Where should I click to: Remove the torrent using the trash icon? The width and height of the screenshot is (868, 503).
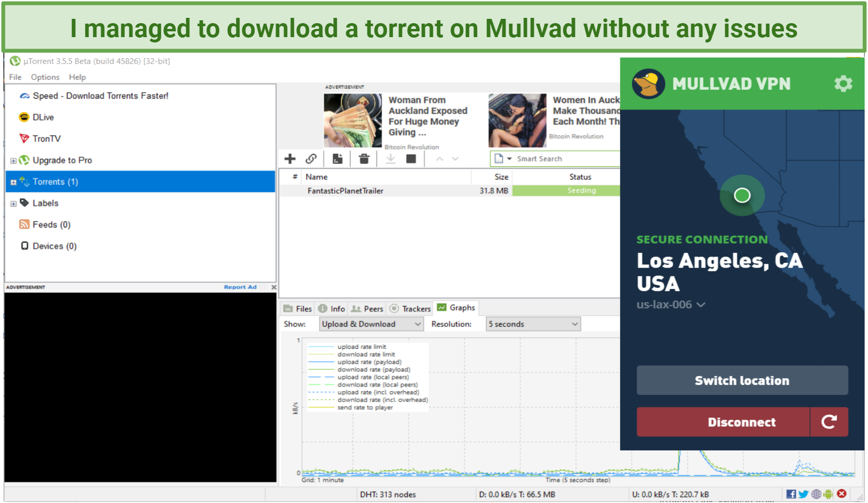point(364,159)
